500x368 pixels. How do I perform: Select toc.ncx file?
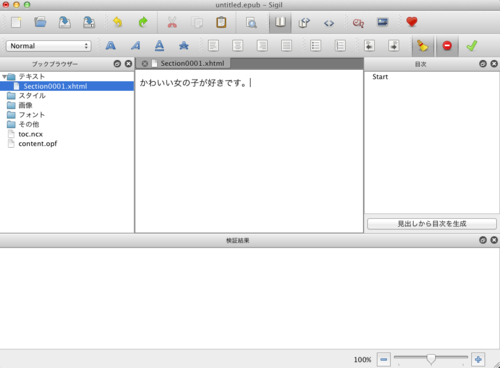30,134
